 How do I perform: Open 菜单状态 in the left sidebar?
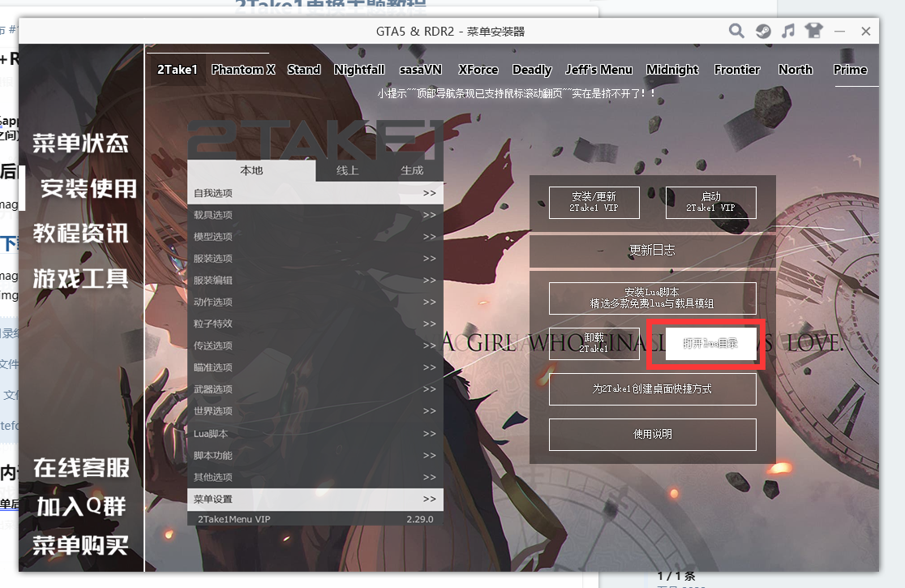tap(80, 144)
